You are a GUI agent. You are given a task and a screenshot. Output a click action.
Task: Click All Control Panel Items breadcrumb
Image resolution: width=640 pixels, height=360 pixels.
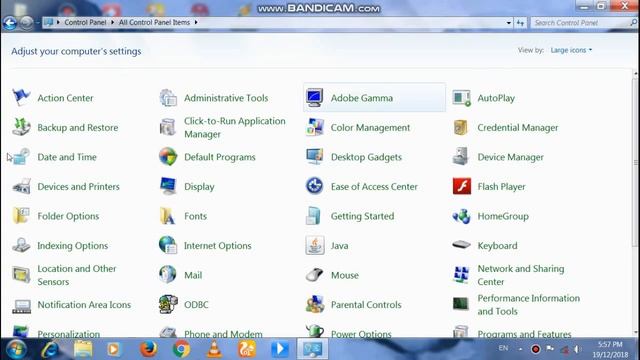click(154, 22)
